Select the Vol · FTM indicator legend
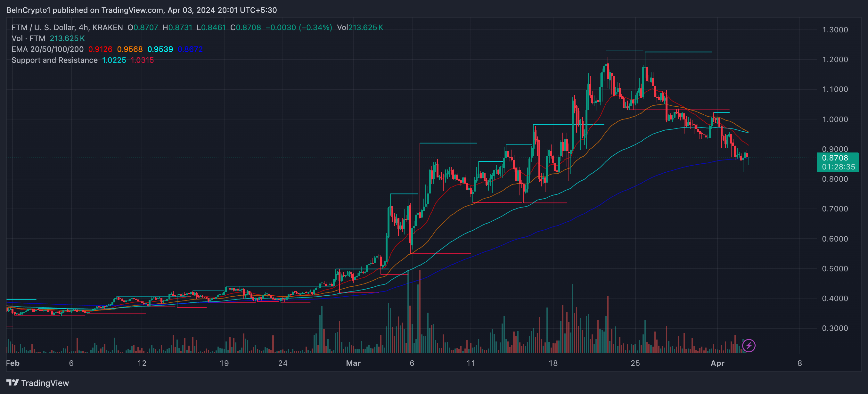 pyautogui.click(x=28, y=38)
